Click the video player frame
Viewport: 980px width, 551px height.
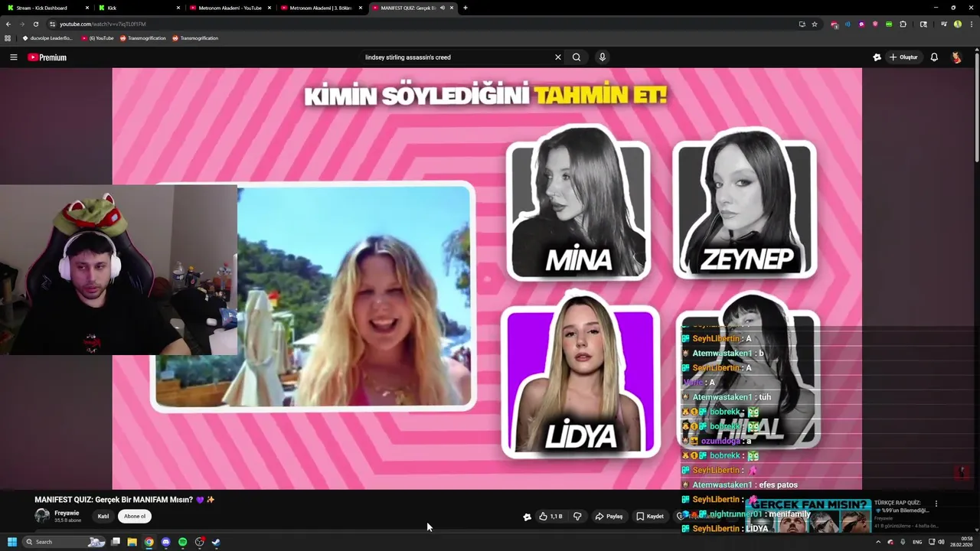pyautogui.click(x=487, y=279)
